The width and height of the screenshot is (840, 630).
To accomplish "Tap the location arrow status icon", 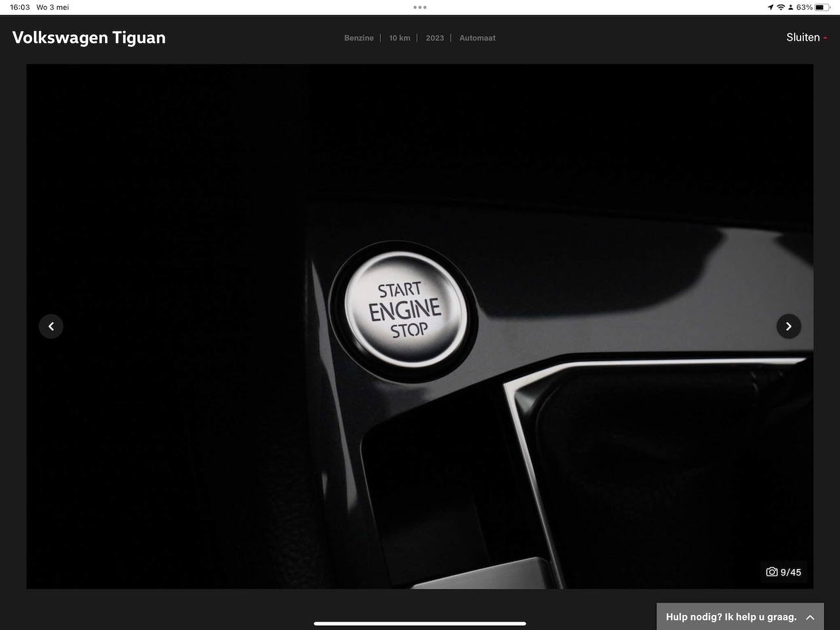I will click(770, 7).
